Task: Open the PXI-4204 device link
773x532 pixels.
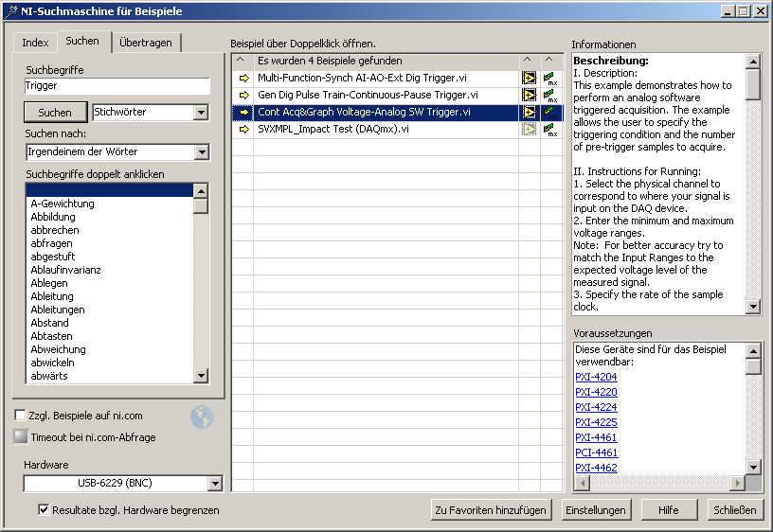Action: [x=596, y=377]
